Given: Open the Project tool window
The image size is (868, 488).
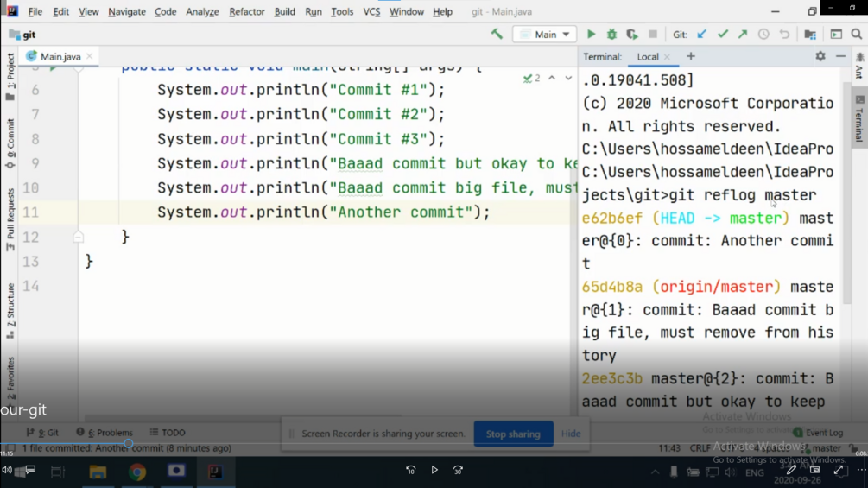Looking at the screenshot, I should click(x=10, y=76).
